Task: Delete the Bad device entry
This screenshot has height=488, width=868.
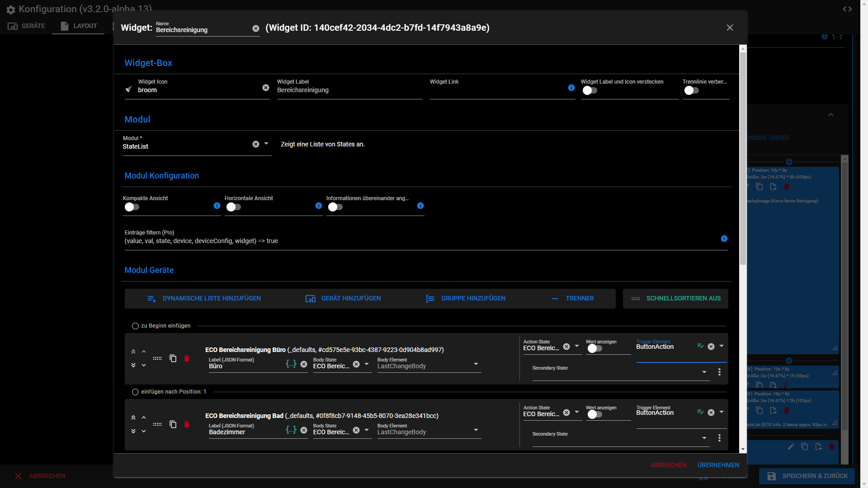Action: point(187,424)
